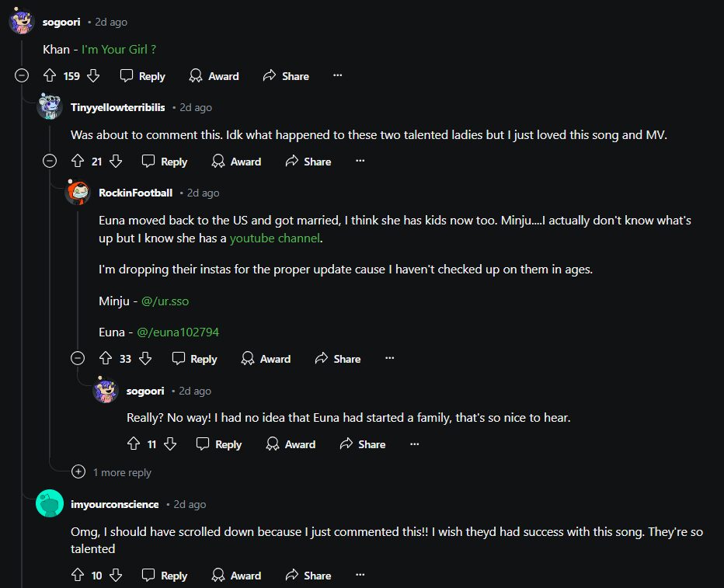Image resolution: width=724 pixels, height=588 pixels.
Task: Downvote RockinFootball's comment
Action: click(x=144, y=359)
